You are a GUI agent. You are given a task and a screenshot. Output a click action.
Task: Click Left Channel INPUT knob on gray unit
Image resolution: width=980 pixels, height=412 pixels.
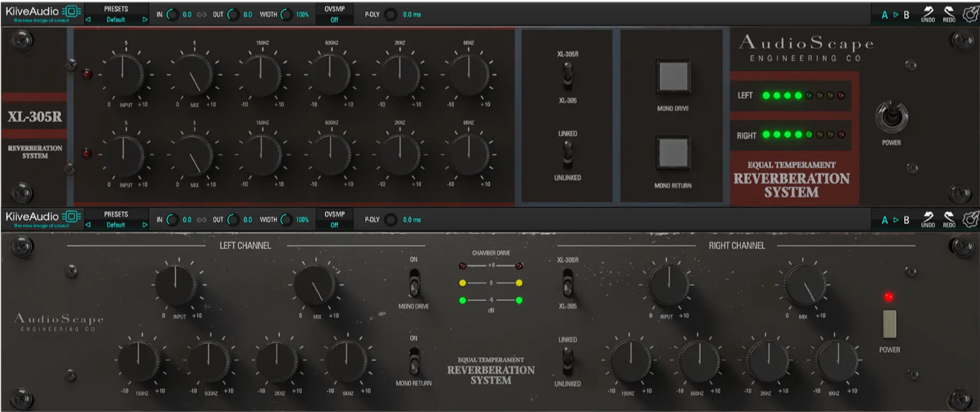coord(176,285)
